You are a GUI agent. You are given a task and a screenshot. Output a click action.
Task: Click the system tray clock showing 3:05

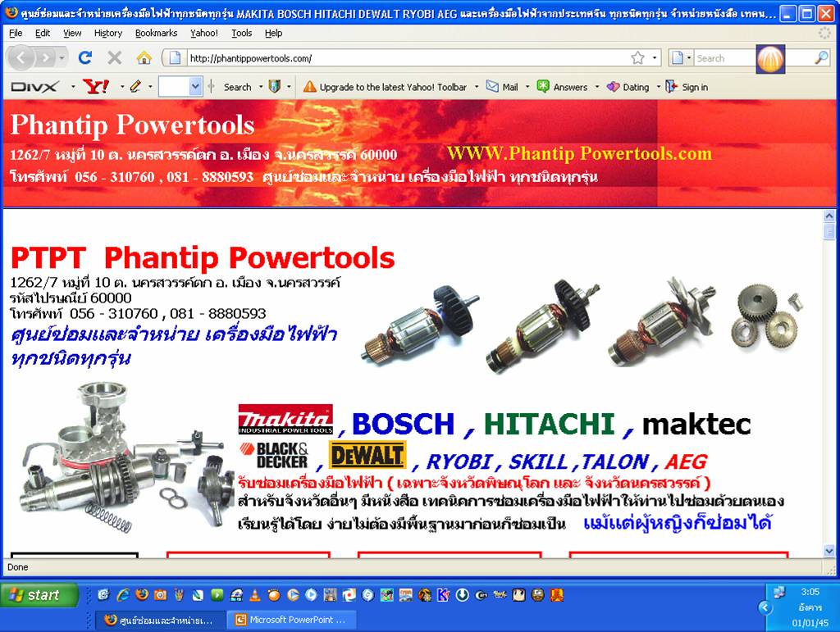(810, 592)
